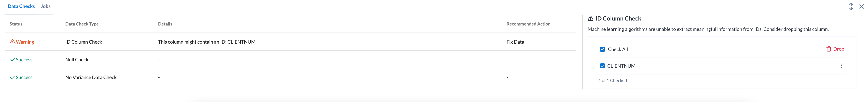
Task: Click the No Variance success checkmark icon
Action: (x=12, y=77)
